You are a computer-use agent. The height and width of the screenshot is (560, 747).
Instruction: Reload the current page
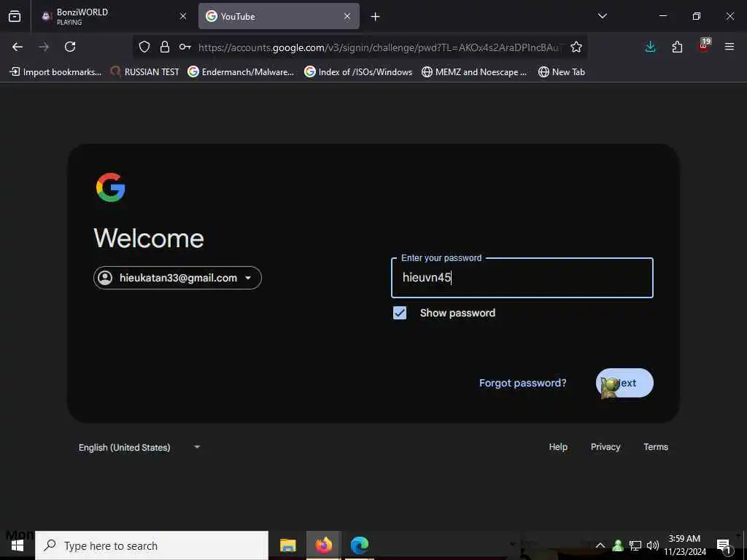pyautogui.click(x=70, y=47)
